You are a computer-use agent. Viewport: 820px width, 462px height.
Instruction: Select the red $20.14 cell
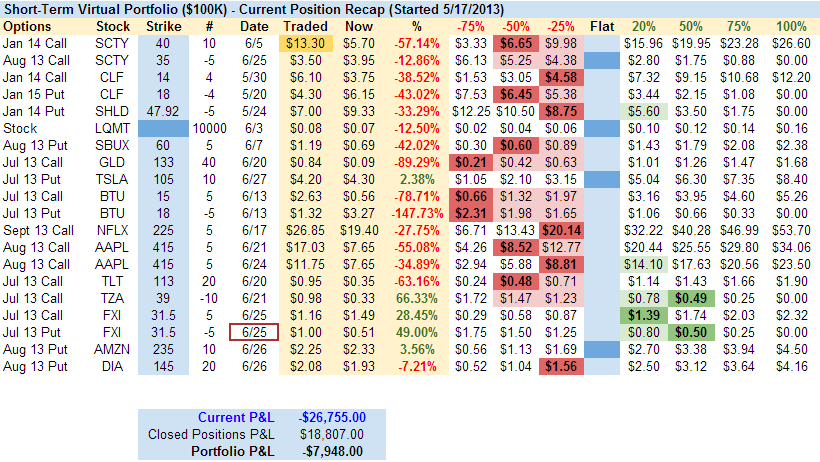tap(561, 227)
